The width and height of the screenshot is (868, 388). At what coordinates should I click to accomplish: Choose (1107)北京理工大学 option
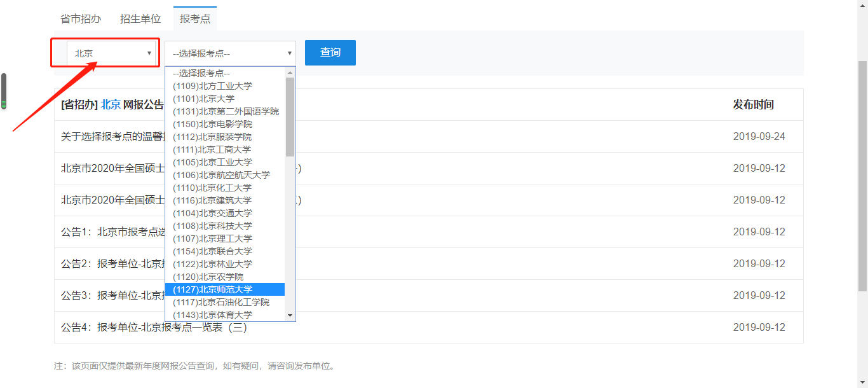tap(225, 239)
